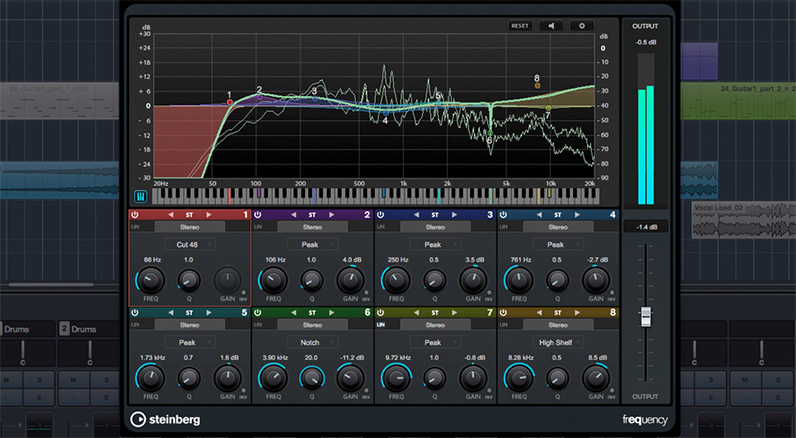This screenshot has width=796, height=438.
Task: Click band 1 left arrow next to ST
Action: pos(171,215)
